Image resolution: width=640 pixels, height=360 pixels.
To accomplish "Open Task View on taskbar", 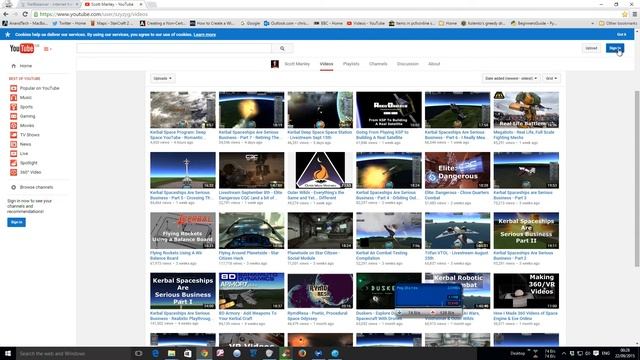I will (138, 353).
